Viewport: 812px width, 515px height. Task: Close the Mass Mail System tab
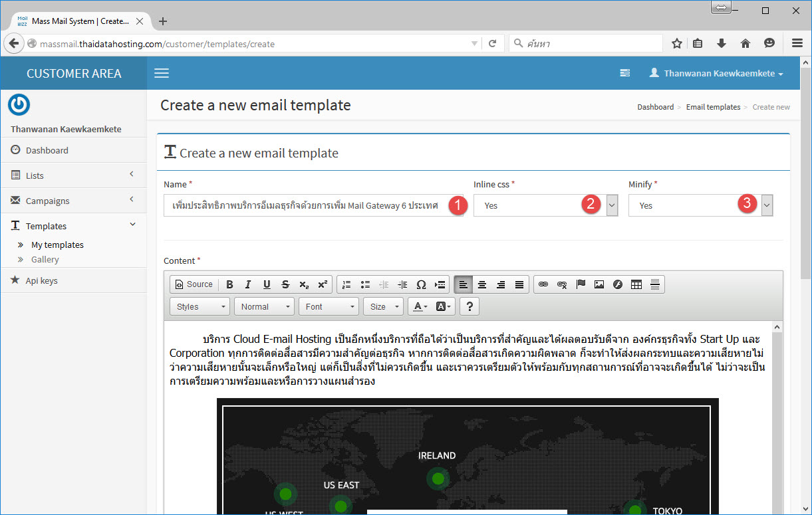coord(140,21)
